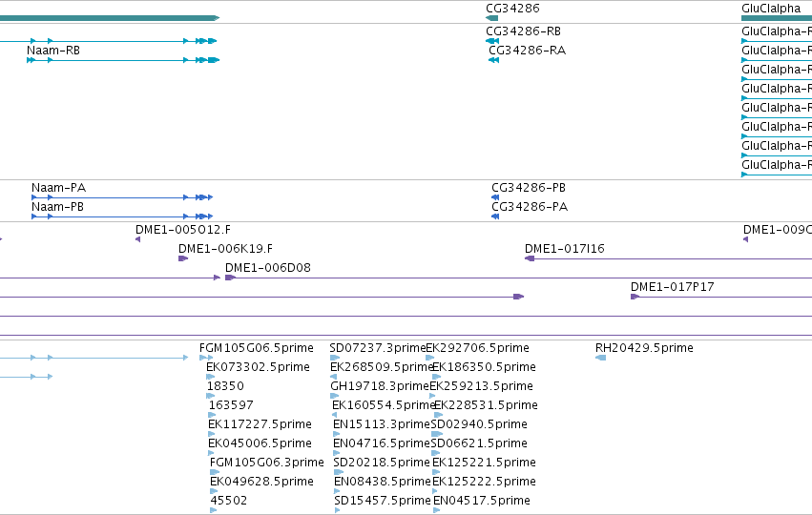
Task: Click EST label EK125221.5prime
Action: point(484,463)
